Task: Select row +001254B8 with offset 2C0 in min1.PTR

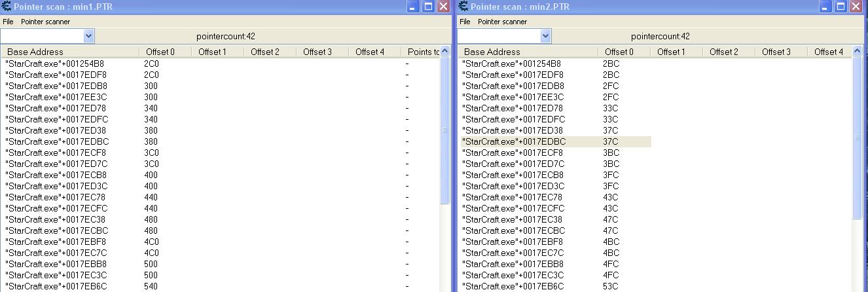Action: (x=54, y=64)
